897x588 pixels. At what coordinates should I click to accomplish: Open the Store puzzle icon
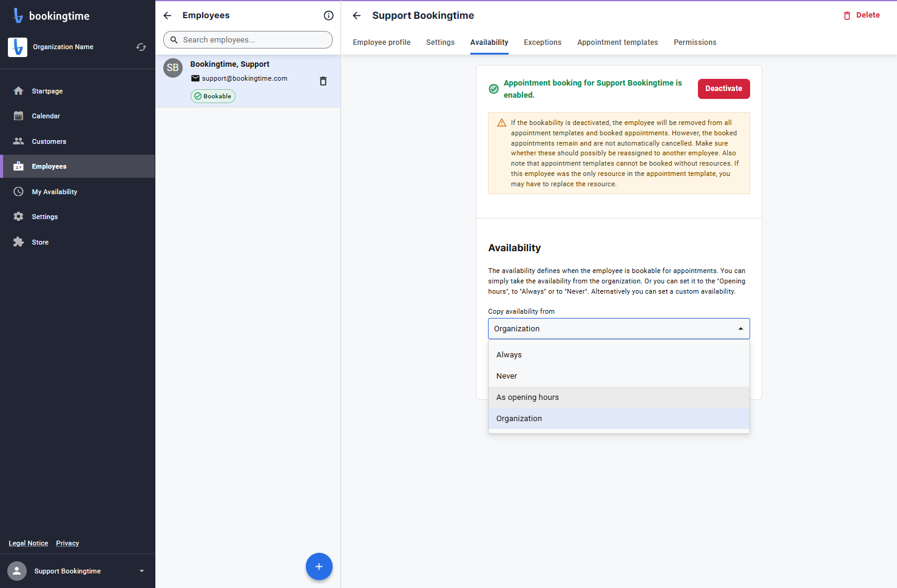pyautogui.click(x=19, y=242)
